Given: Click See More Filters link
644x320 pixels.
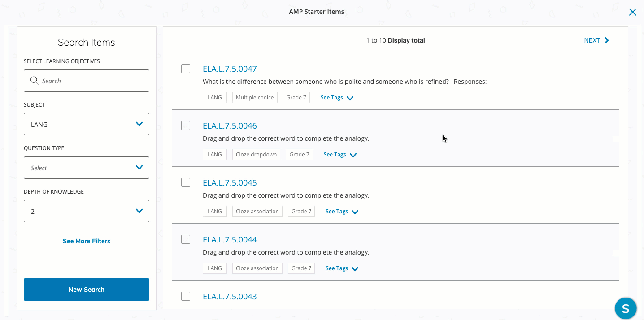Looking at the screenshot, I should tap(87, 241).
